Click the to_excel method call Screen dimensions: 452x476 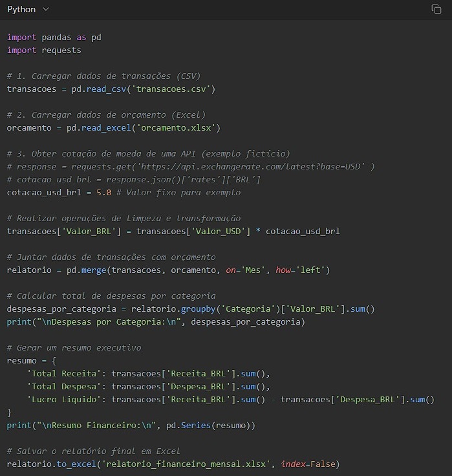click(76, 464)
